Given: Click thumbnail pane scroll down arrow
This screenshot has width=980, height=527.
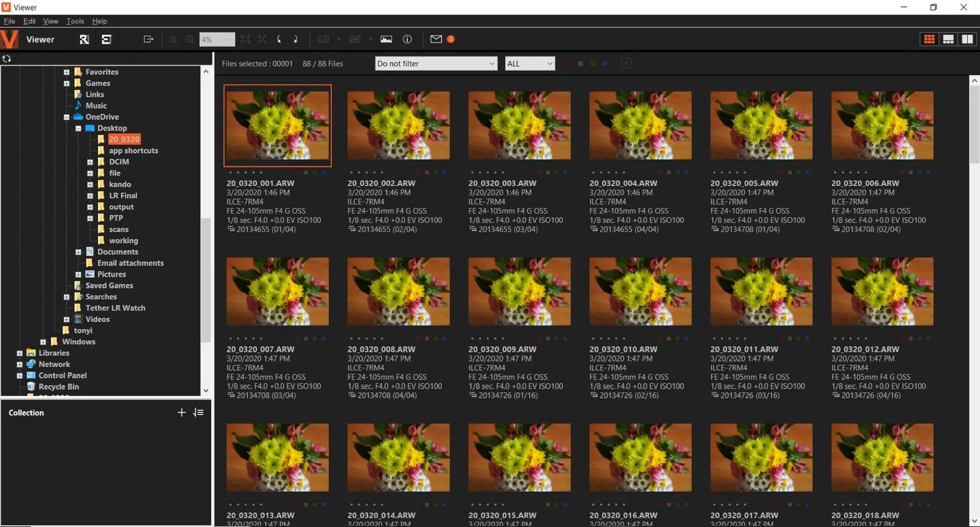Looking at the screenshot, I should click(x=974, y=521).
